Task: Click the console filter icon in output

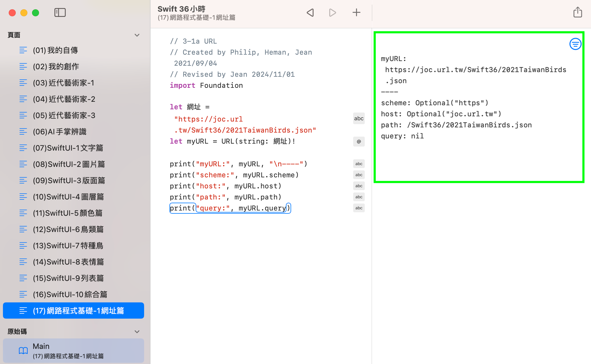Action: click(575, 44)
